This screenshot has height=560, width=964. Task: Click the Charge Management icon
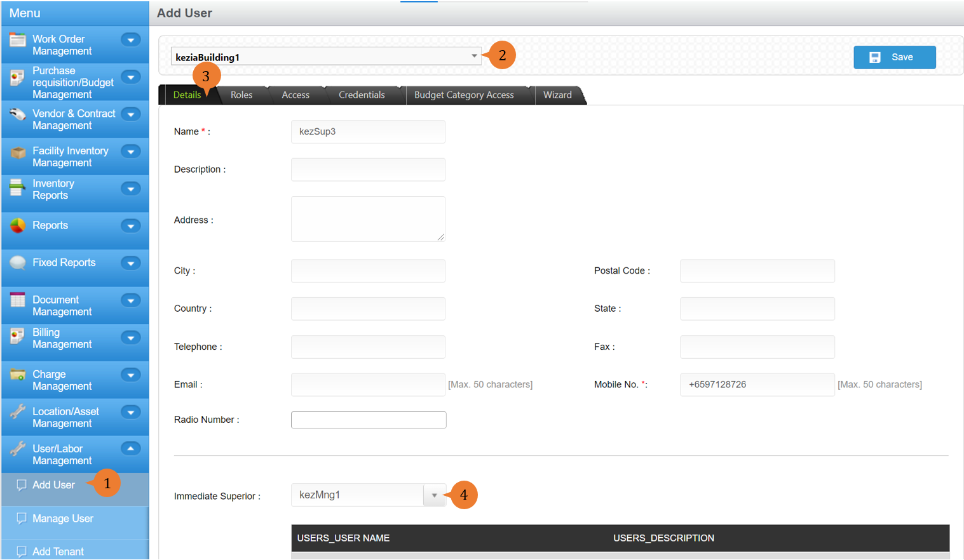click(x=18, y=375)
